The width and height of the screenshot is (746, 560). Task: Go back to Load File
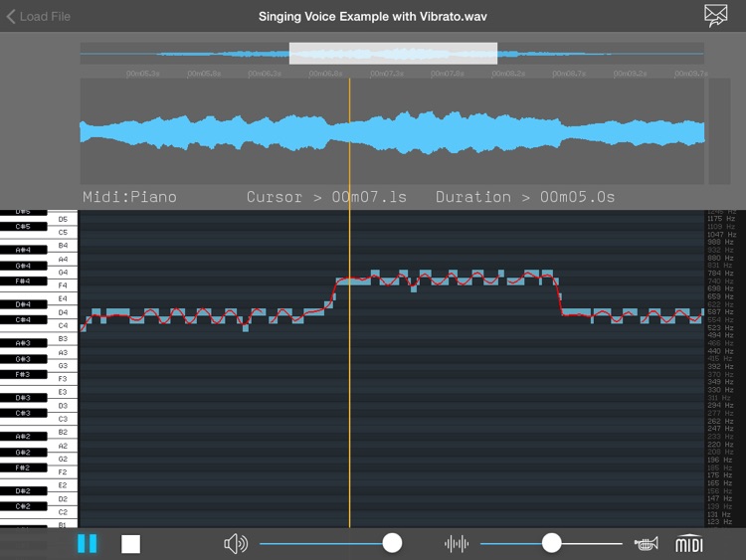pyautogui.click(x=39, y=17)
